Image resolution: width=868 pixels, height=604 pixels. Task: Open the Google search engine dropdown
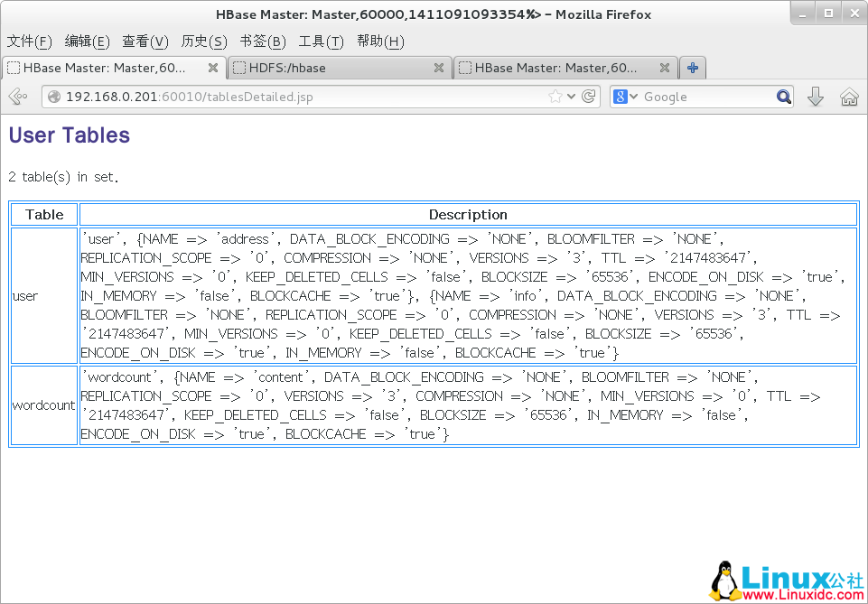(634, 97)
